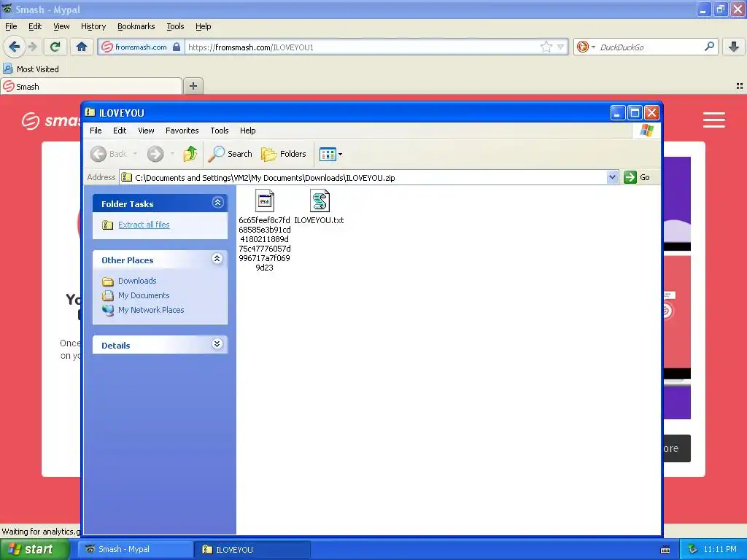This screenshot has height=560, width=747.
Task: Toggle the Folders pane
Action: 284,154
